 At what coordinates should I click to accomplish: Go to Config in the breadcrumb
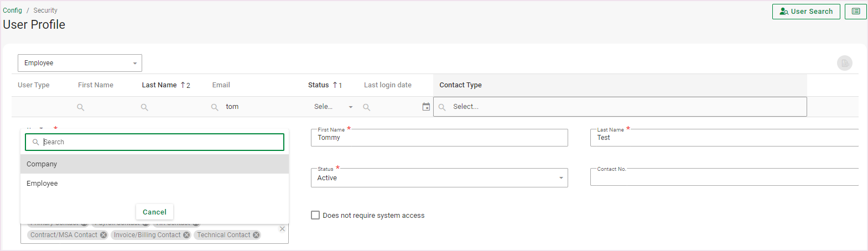tap(12, 11)
